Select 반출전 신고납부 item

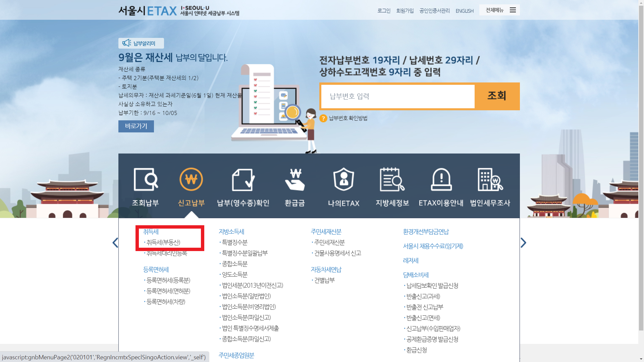click(x=425, y=307)
